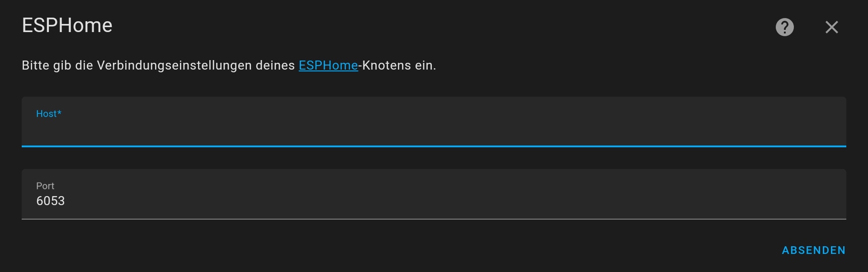The width and height of the screenshot is (868, 272).
Task: Click the text "Bitte gib die Verbindungseinstellungen"
Action: [136, 66]
